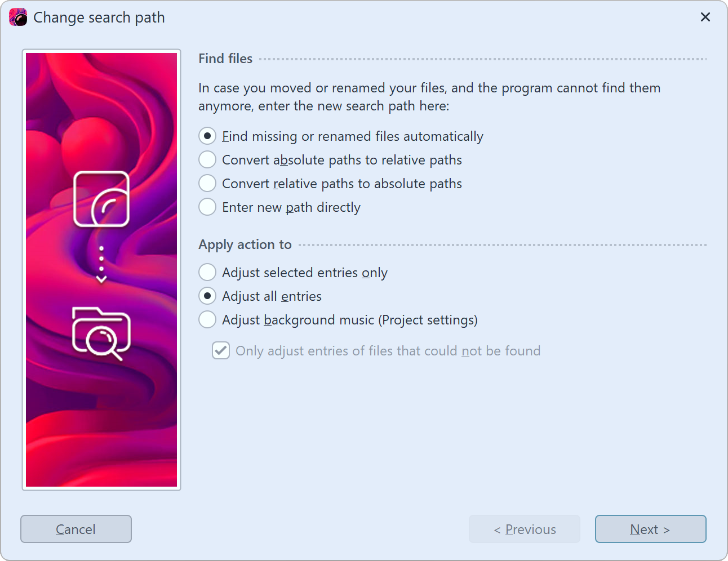The height and width of the screenshot is (561, 728).
Task: Select the Adjust all entries radio button
Action: tap(207, 296)
